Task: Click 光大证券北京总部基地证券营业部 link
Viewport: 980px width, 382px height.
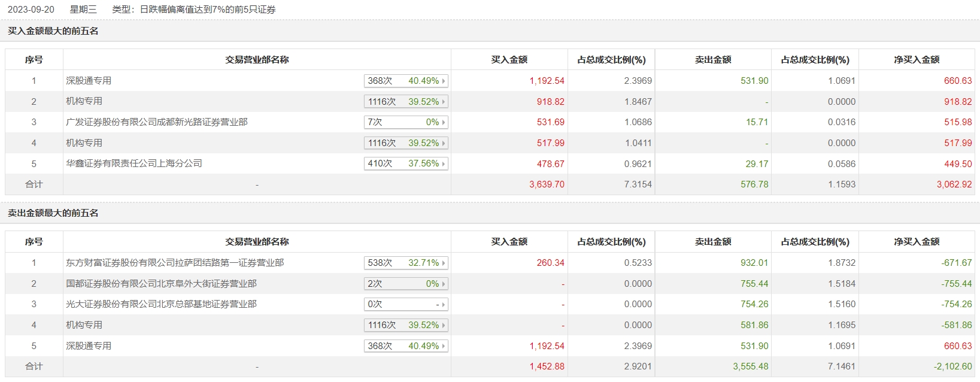Action: pos(161,304)
